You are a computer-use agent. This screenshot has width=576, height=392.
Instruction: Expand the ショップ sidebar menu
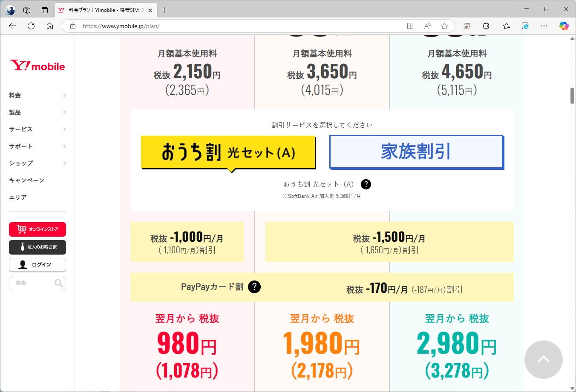pyautogui.click(x=37, y=163)
